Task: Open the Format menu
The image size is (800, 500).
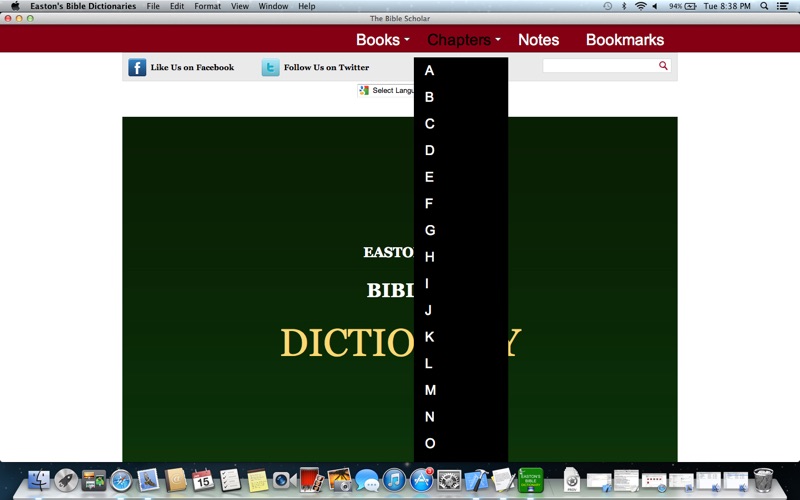Action: point(208,6)
